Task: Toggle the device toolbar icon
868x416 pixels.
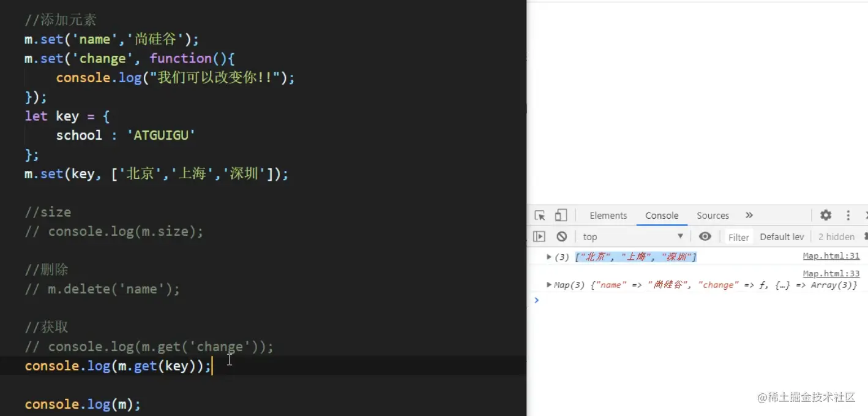Action: coord(561,215)
